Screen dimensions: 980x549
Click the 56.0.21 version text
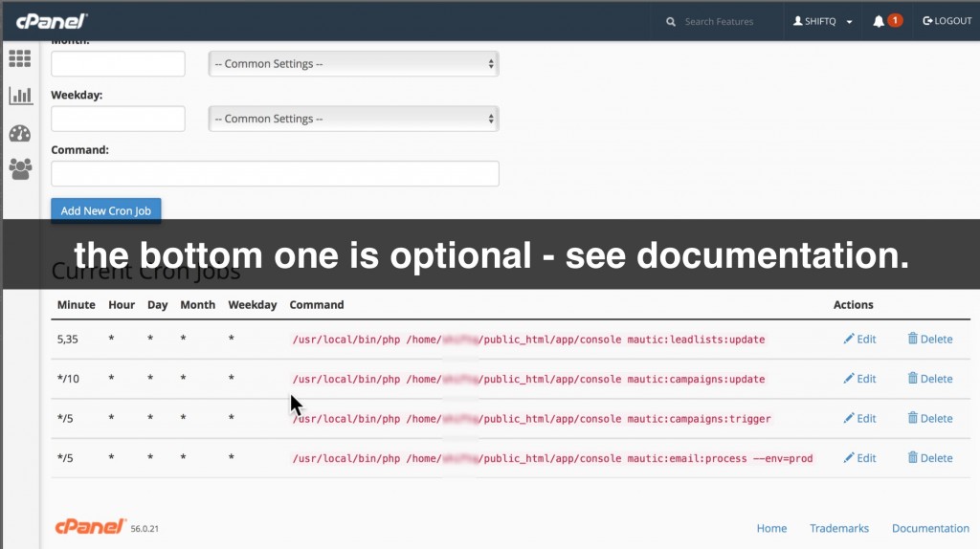(145, 528)
